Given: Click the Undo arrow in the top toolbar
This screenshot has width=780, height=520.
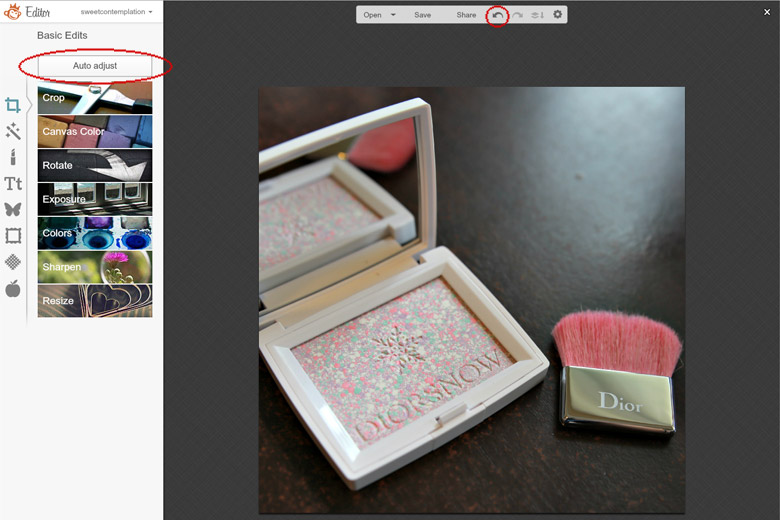Looking at the screenshot, I should [x=497, y=15].
